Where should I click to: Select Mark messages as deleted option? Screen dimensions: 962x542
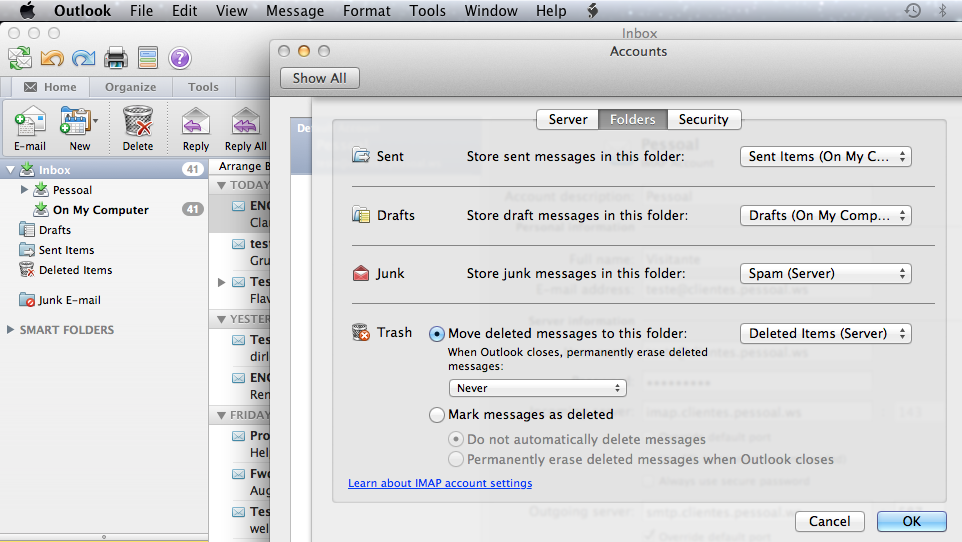pyautogui.click(x=436, y=415)
